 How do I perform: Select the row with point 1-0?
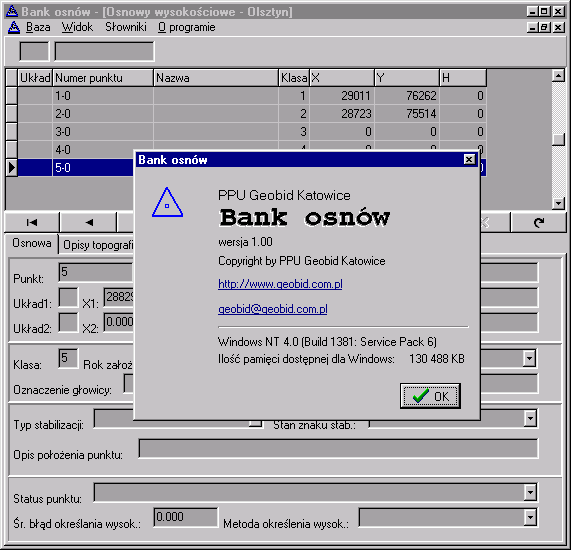coord(246,96)
